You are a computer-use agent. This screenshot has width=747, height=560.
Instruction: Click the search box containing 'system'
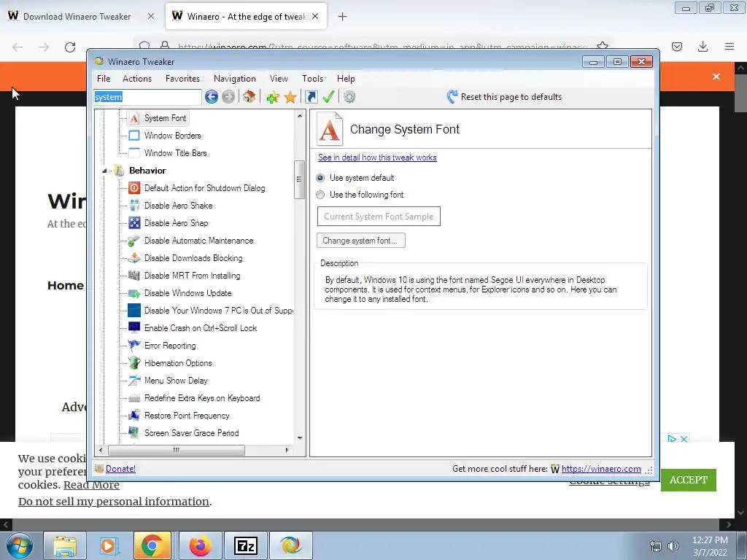(x=147, y=97)
